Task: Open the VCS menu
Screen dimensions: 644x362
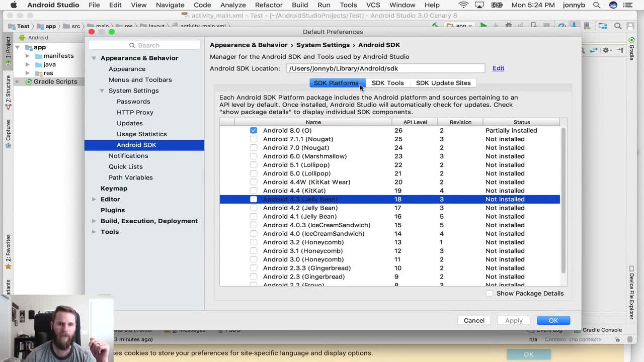Action: (373, 5)
